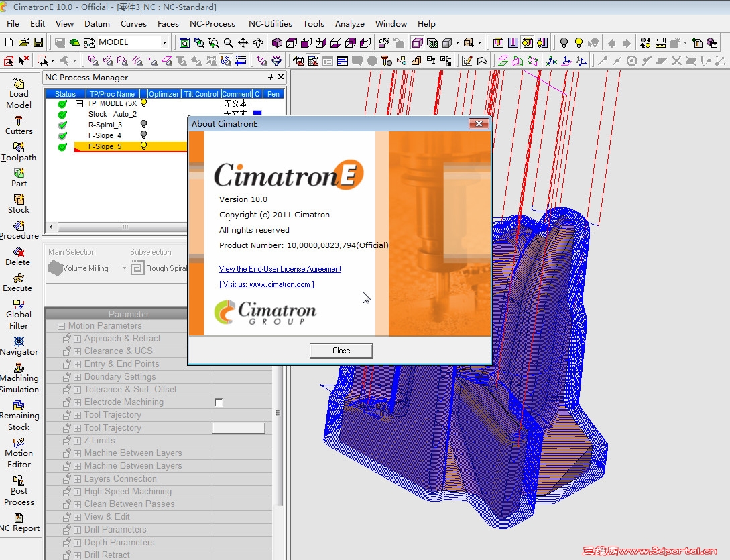The height and width of the screenshot is (560, 730).
Task: Click status checkmark of Stock - Auto_2
Action: [x=62, y=114]
